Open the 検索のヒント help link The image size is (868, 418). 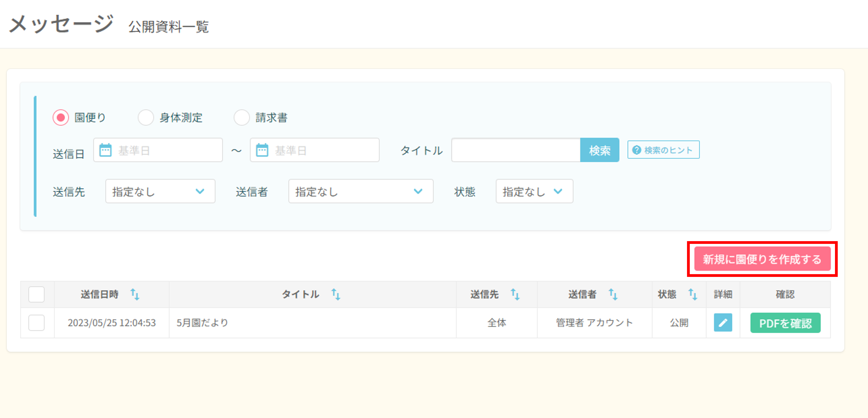663,150
